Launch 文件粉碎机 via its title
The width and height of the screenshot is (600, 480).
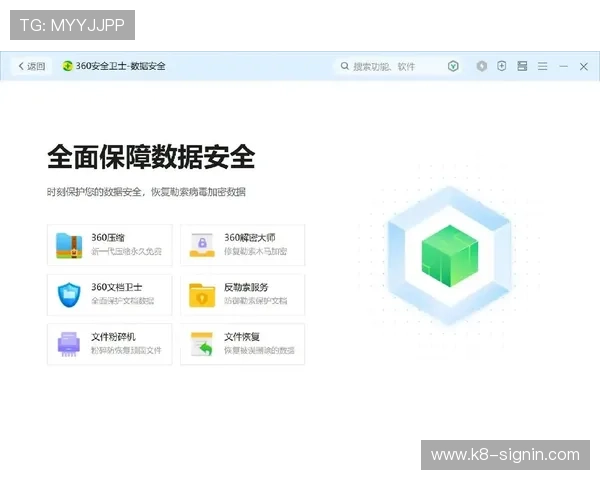[113, 337]
